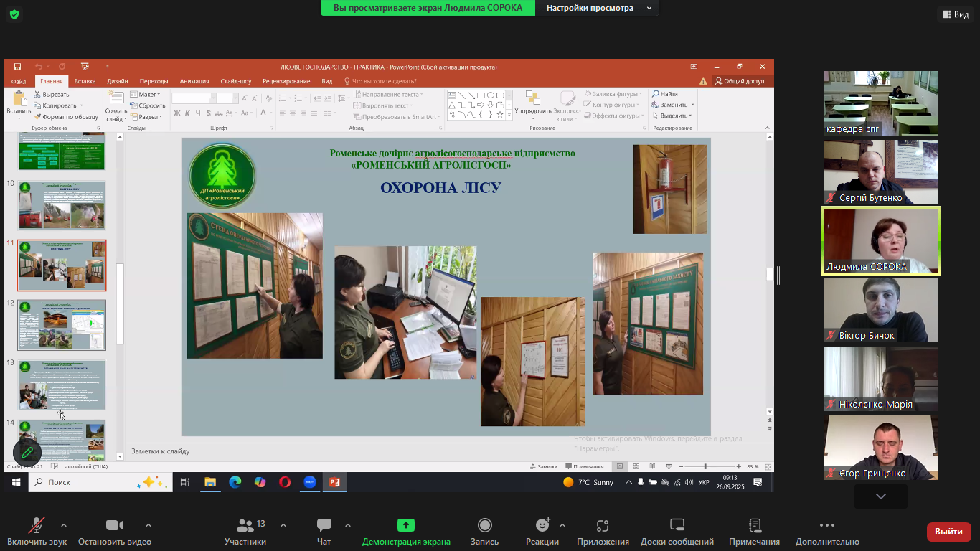Image resolution: width=980 pixels, height=551 pixels.
Task: Toggle camera with Остановить видео
Action: coord(114,526)
